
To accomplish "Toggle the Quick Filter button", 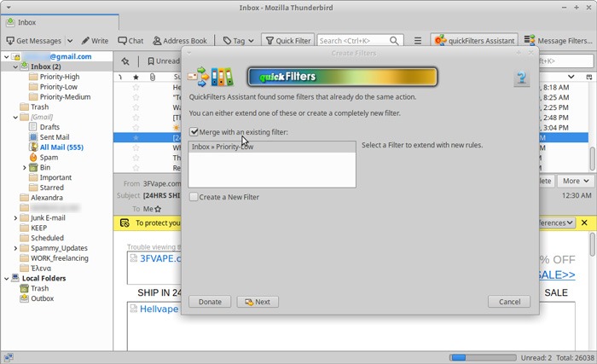I will pyautogui.click(x=288, y=41).
